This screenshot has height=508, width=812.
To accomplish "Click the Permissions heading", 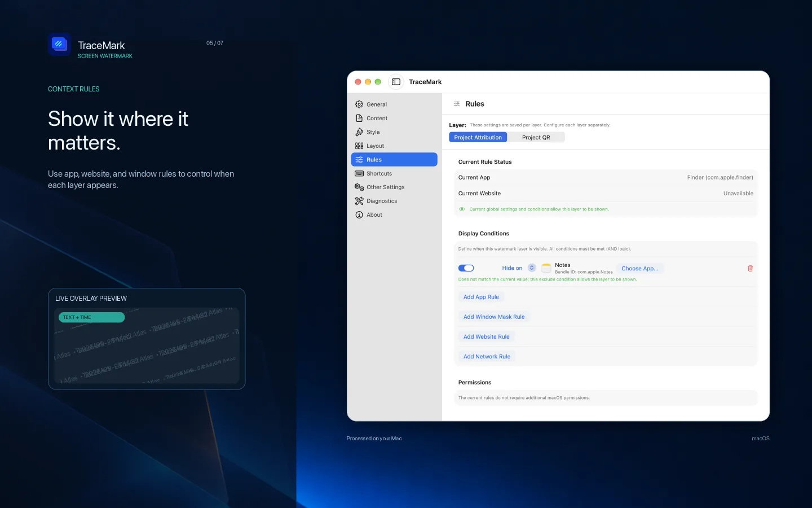I will click(x=475, y=383).
